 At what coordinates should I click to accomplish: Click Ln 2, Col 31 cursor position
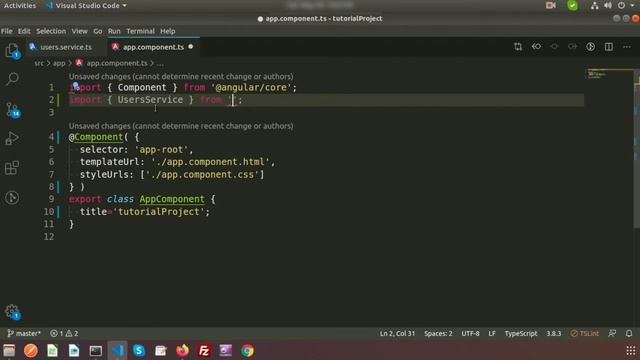click(x=397, y=333)
